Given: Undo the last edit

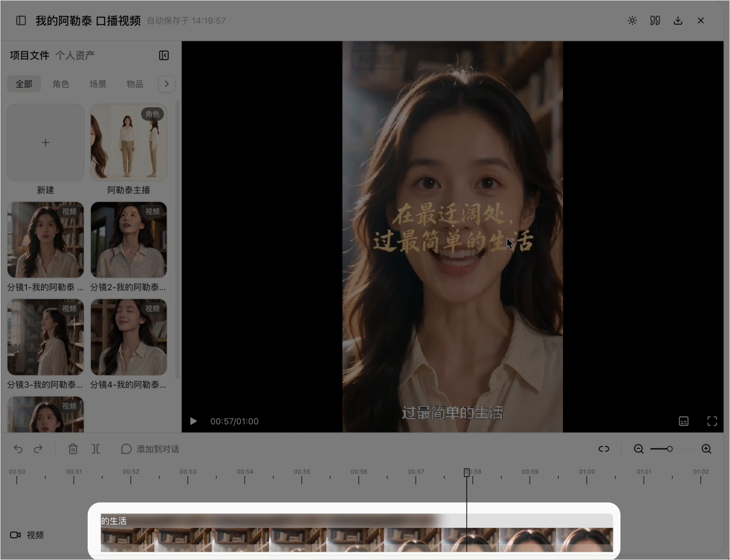Looking at the screenshot, I should tap(18, 449).
